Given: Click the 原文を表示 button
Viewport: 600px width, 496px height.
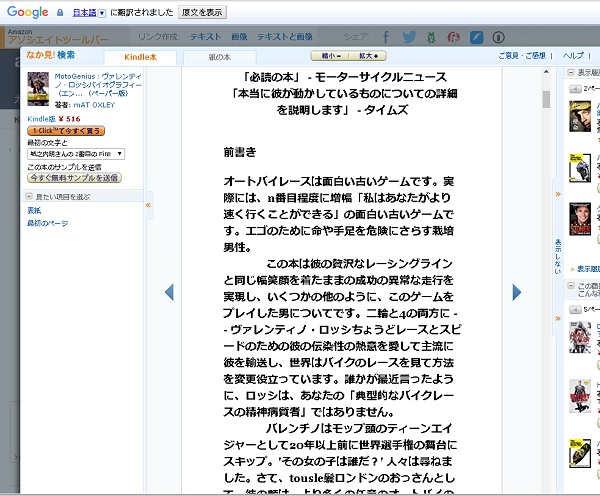Looking at the screenshot, I should (x=203, y=12).
